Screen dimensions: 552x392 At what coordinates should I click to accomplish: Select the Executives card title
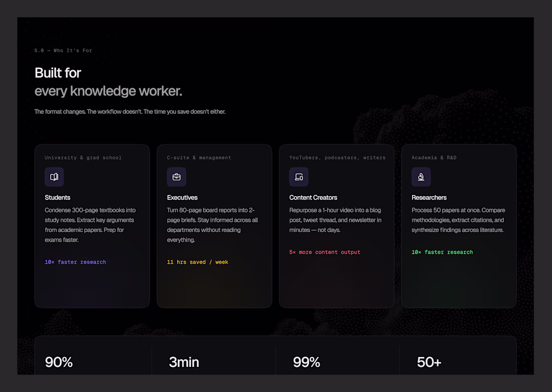pyautogui.click(x=182, y=198)
